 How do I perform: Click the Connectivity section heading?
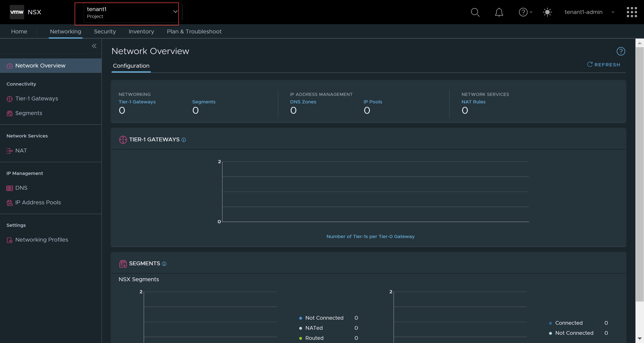tap(21, 84)
